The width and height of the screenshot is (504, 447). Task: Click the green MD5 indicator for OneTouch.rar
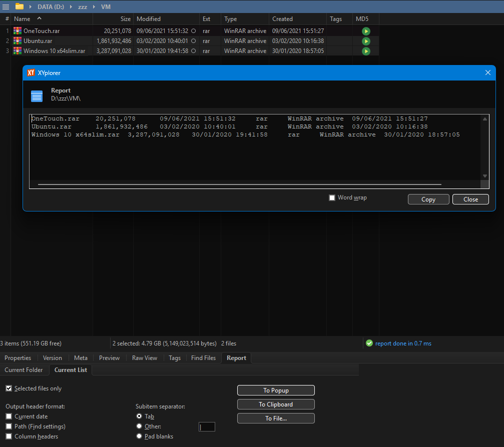[366, 31]
